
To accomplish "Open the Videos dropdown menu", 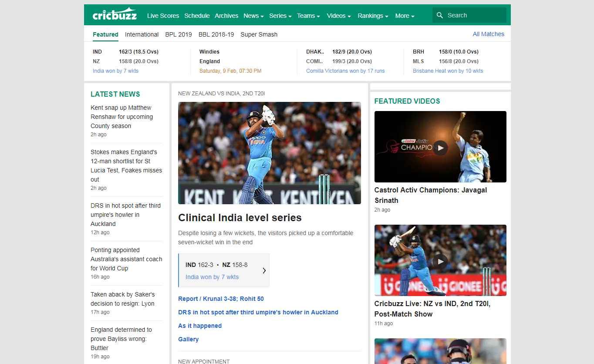I will (338, 16).
